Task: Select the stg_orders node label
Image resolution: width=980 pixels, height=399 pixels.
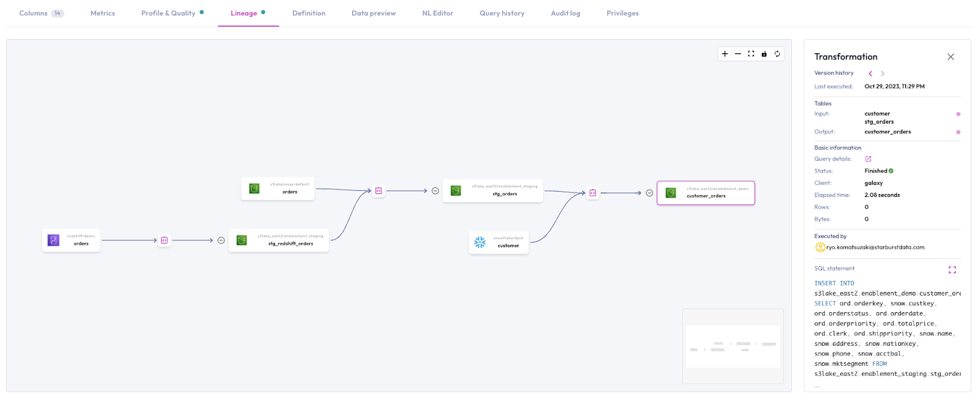Action: click(505, 194)
